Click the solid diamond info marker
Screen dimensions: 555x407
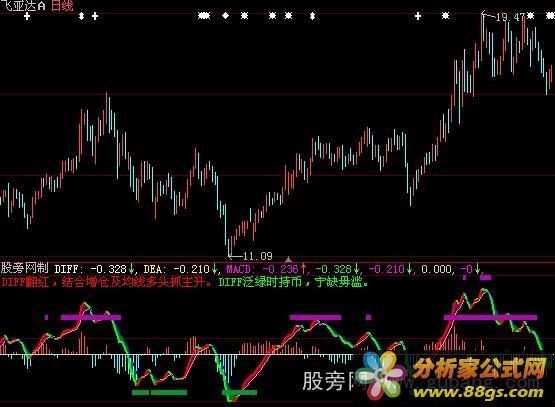pos(225,16)
